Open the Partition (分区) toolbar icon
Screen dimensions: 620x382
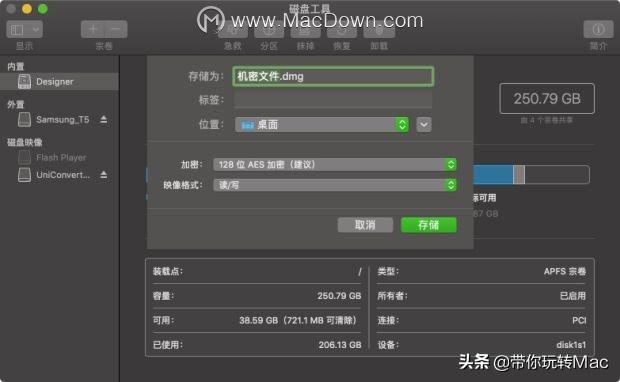coord(269,31)
